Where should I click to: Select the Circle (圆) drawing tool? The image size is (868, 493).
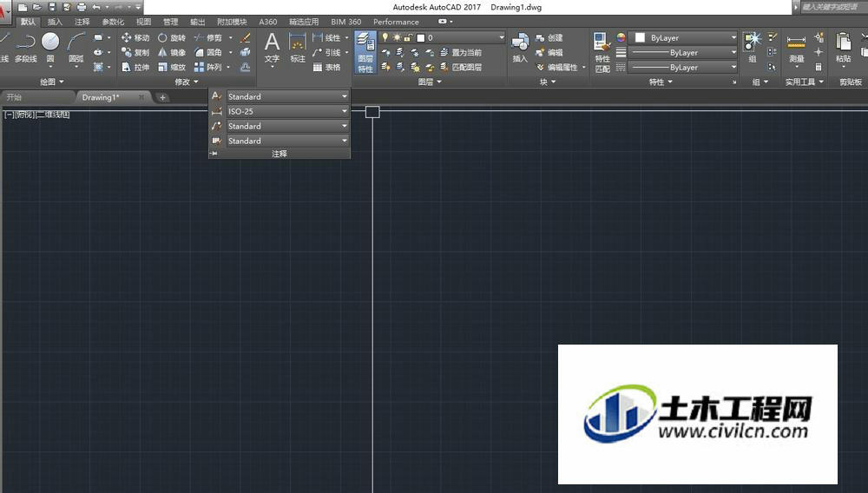tap(50, 48)
